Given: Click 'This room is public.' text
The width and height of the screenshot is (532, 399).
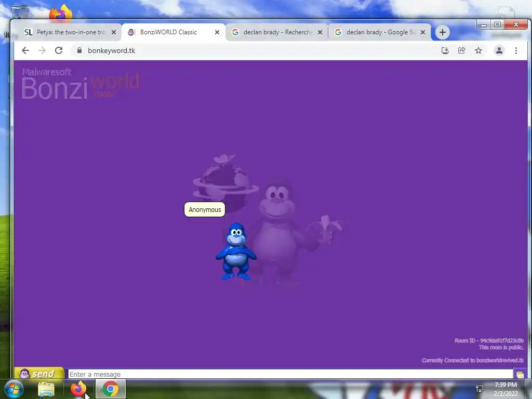Looking at the screenshot, I should point(501,347).
